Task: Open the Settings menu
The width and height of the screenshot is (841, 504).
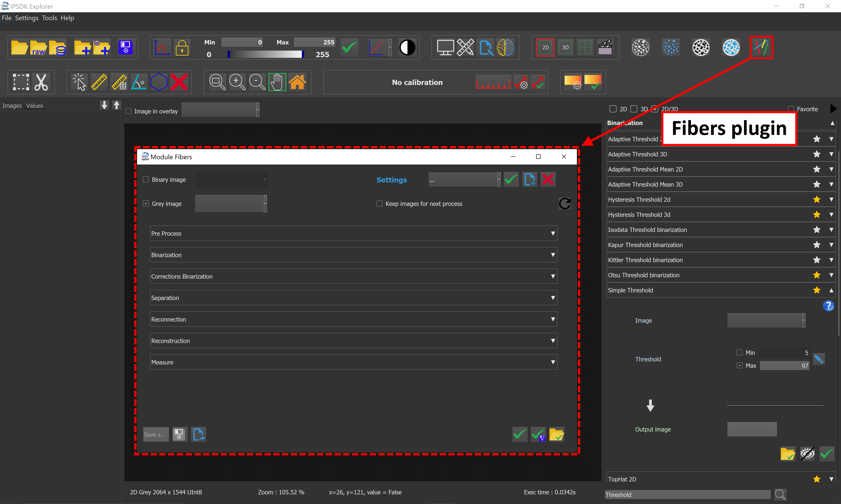Action: [x=27, y=18]
